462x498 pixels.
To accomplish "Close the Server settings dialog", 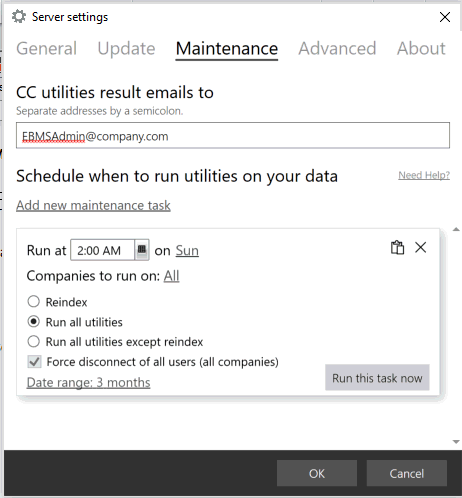I will 445,17.
